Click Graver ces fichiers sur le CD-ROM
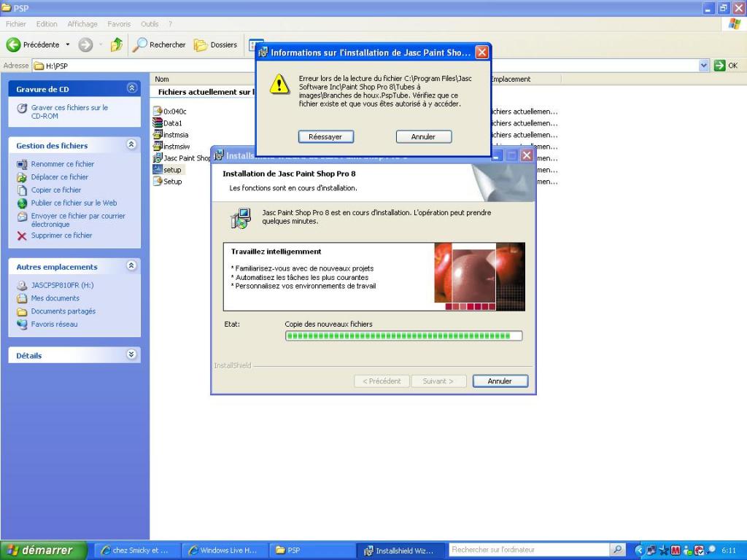 (69, 112)
